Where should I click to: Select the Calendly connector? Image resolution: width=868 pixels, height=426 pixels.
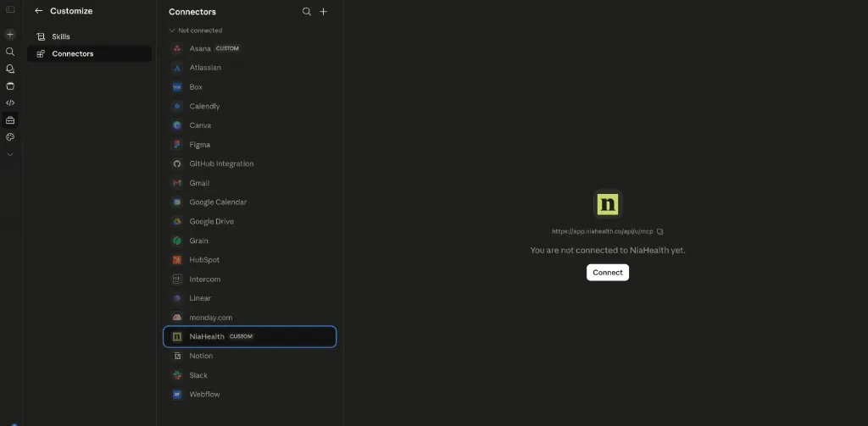coord(250,106)
